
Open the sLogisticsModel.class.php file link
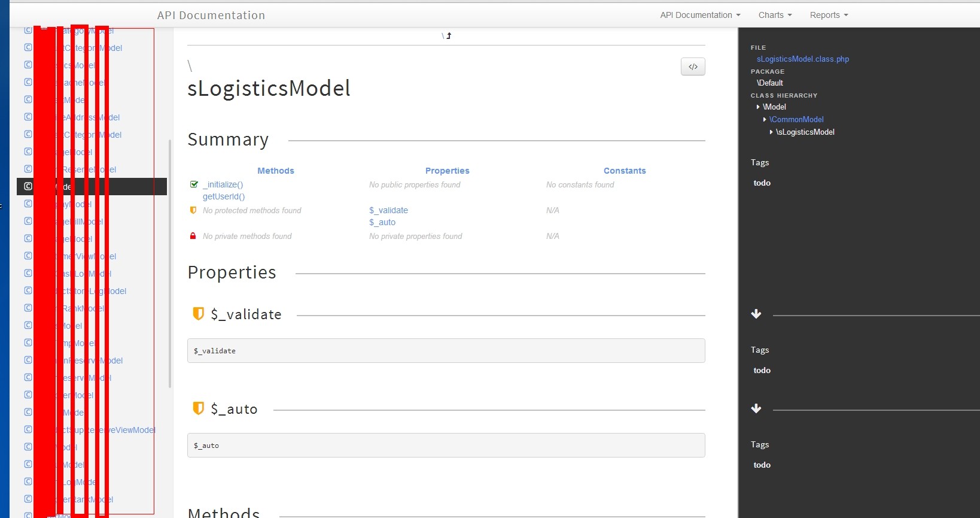802,59
